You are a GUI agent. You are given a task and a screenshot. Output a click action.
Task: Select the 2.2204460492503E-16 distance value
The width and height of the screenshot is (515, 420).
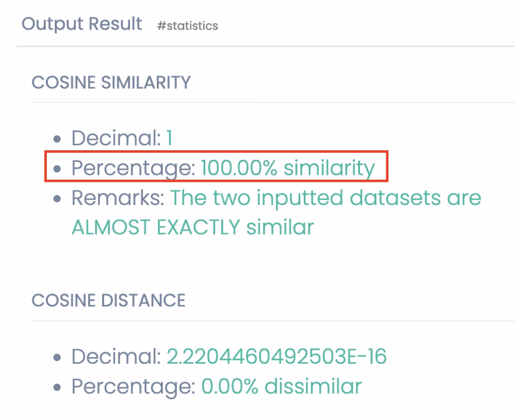pyautogui.click(x=277, y=356)
